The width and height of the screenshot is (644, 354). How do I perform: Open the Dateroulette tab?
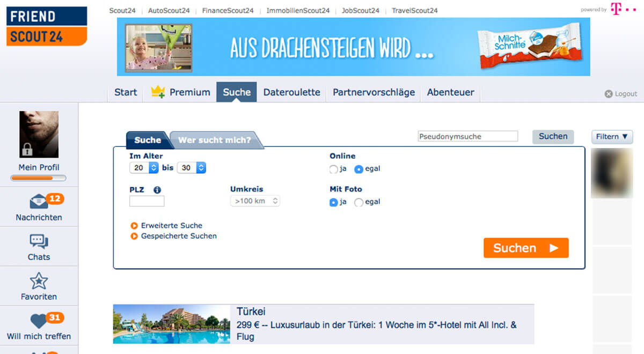click(x=291, y=92)
